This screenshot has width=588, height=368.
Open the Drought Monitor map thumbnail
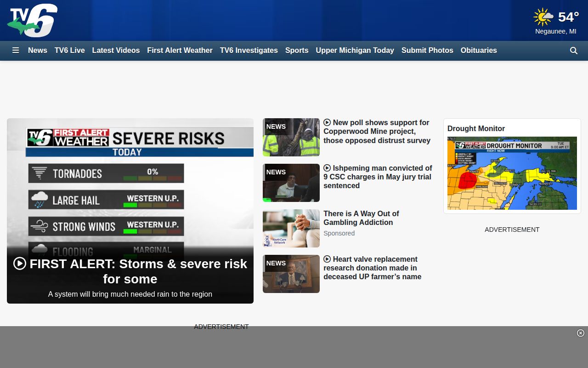[x=512, y=173]
